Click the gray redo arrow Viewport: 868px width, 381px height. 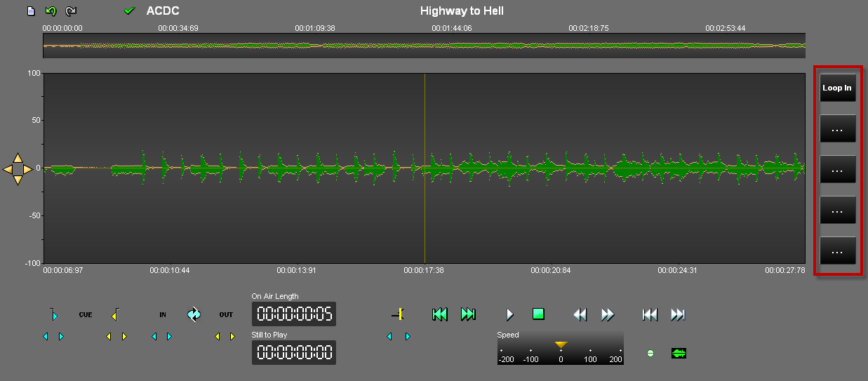click(x=71, y=11)
